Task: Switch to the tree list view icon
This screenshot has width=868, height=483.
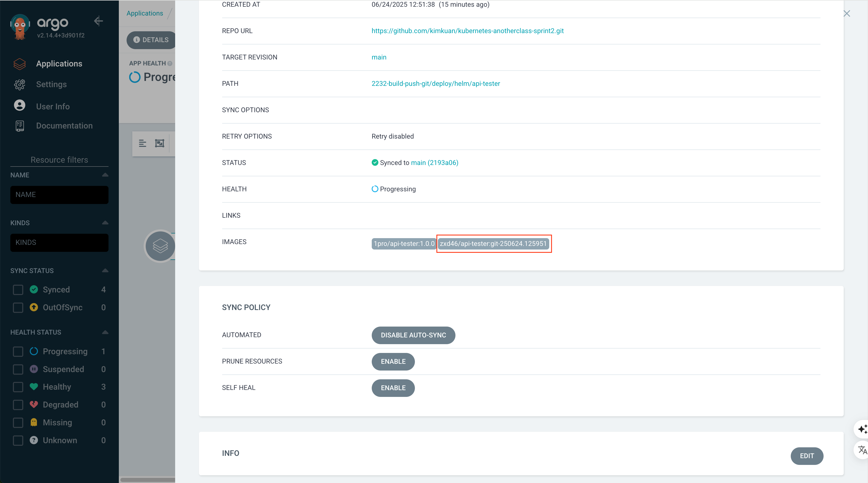Action: [x=143, y=144]
